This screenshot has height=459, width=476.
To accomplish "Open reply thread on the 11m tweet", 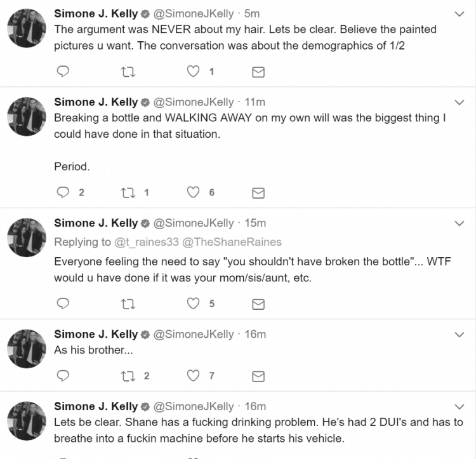I will pyautogui.click(x=63, y=192).
